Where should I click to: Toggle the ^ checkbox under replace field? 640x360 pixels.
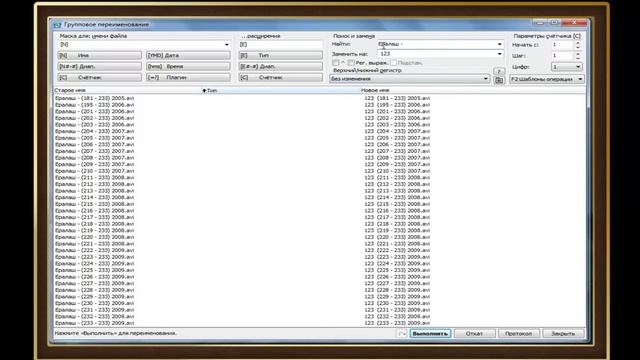tap(336, 63)
